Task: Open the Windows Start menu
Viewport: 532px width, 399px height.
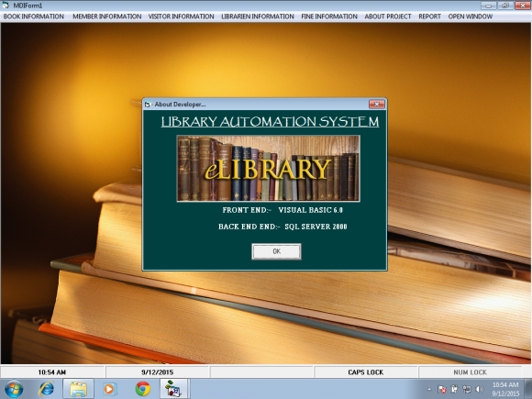Action: point(14,389)
